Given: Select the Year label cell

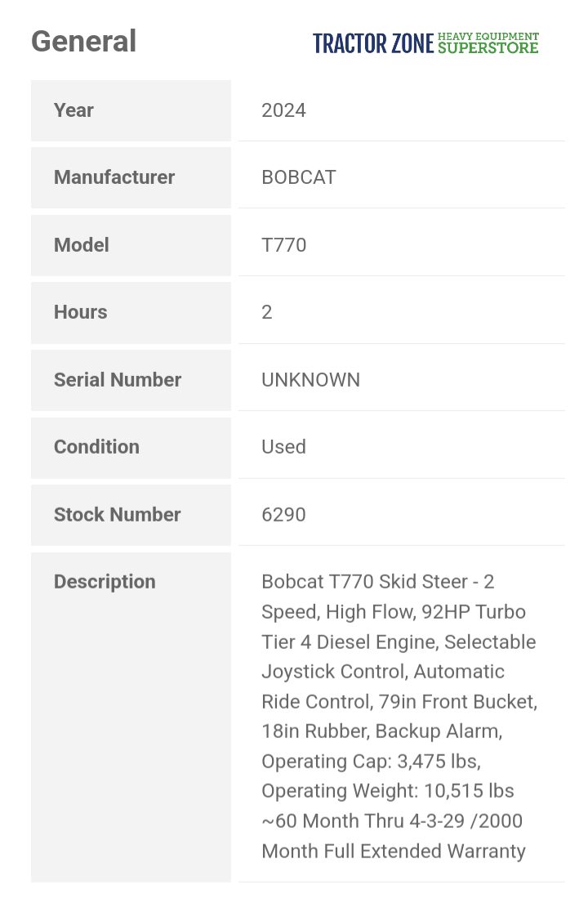Looking at the screenshot, I should (131, 110).
